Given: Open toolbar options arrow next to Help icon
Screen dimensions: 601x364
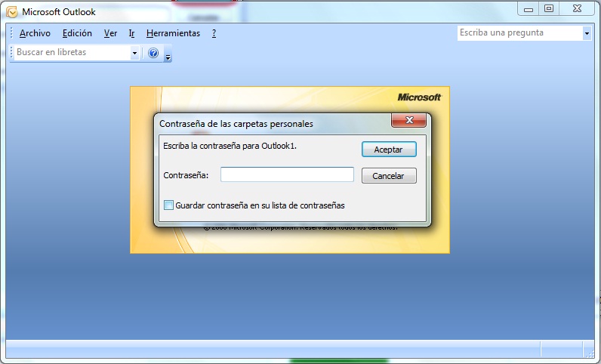Looking at the screenshot, I should coord(168,54).
